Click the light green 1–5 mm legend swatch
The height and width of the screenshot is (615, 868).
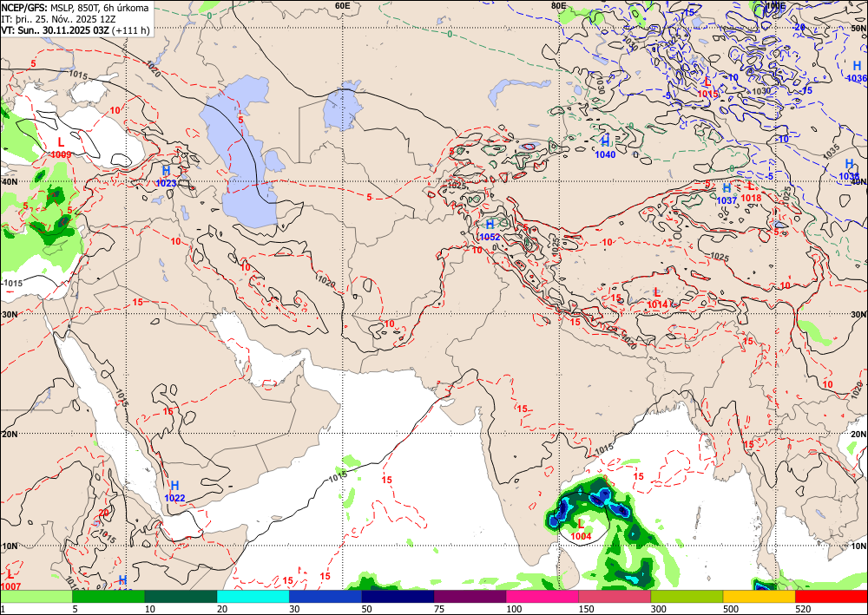pos(36,596)
